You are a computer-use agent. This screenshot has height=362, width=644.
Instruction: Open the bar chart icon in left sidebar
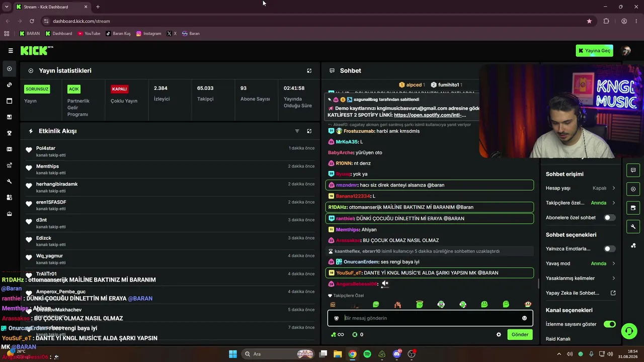coord(9,117)
